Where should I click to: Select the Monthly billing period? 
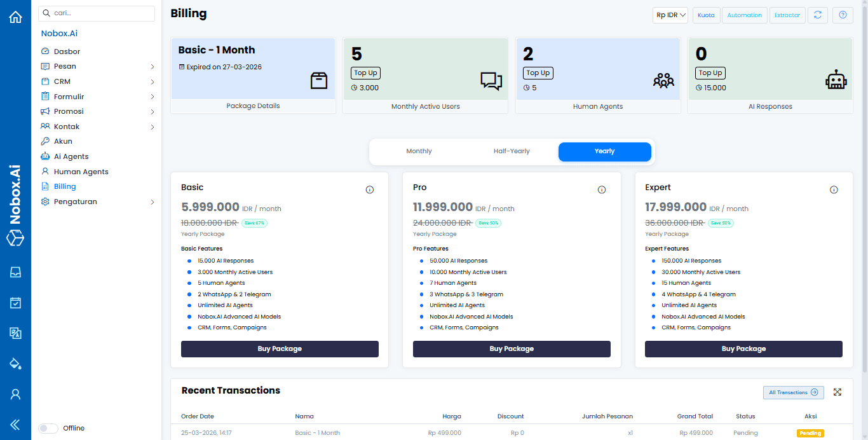coord(419,151)
